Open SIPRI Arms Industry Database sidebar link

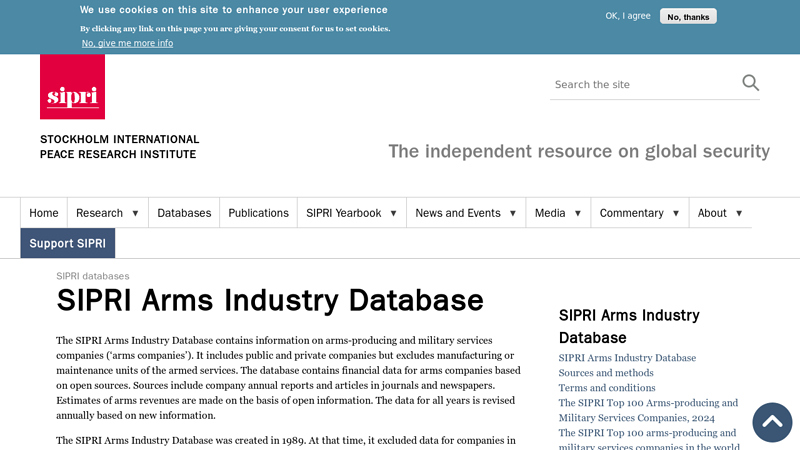pyautogui.click(x=627, y=358)
